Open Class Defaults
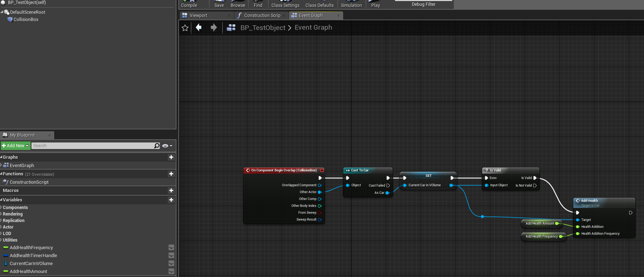This screenshot has height=277, width=644. [x=320, y=4]
